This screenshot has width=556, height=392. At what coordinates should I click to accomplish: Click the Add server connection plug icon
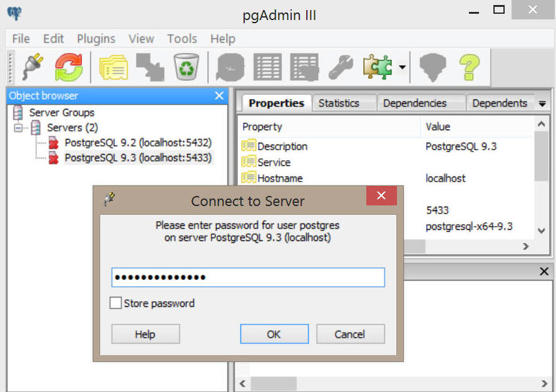(33, 67)
